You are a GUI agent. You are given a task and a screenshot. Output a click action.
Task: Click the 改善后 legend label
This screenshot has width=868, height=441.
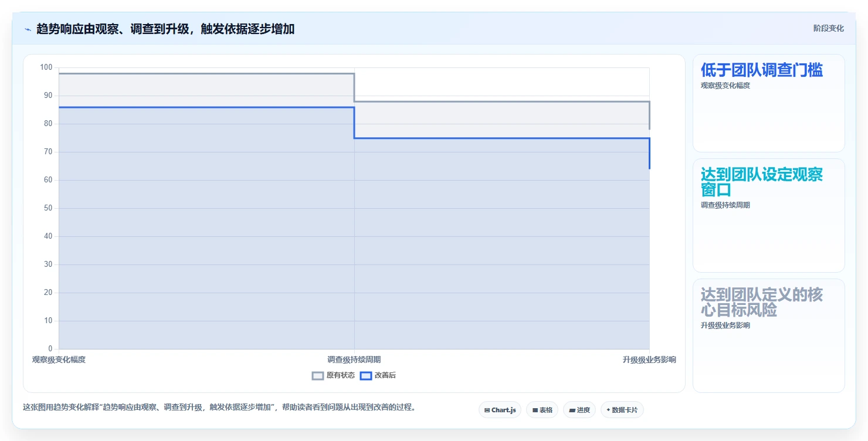(x=385, y=376)
